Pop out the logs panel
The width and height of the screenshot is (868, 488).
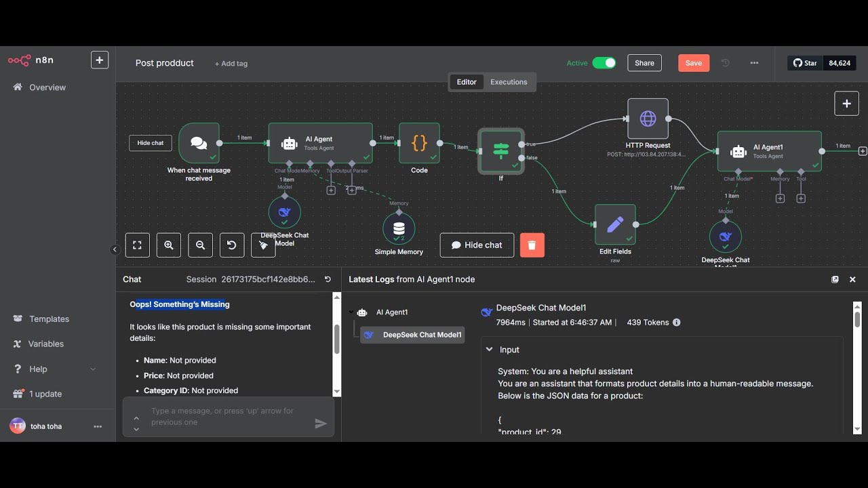[x=835, y=279]
